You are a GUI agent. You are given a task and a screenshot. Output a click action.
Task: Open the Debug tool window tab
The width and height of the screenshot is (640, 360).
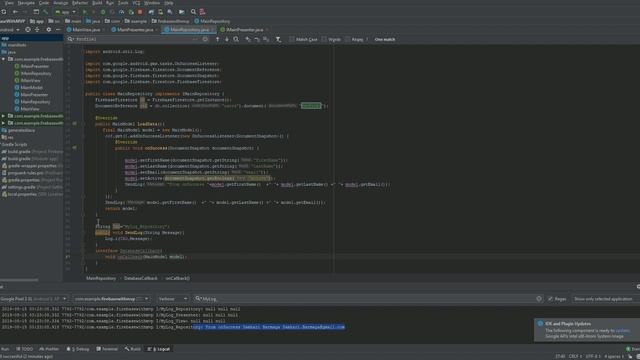coord(78,349)
